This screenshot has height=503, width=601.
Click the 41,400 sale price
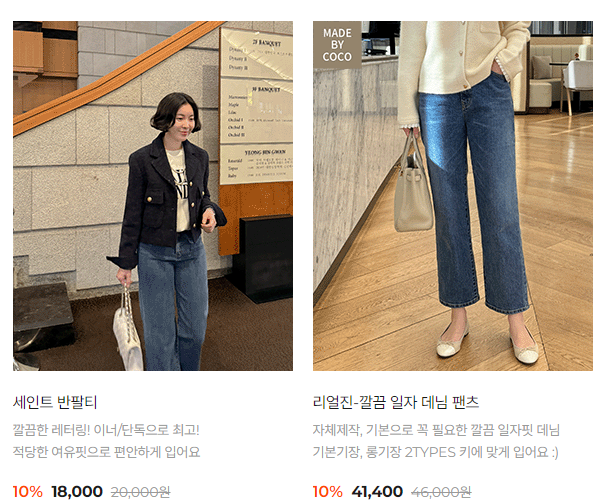(x=377, y=491)
